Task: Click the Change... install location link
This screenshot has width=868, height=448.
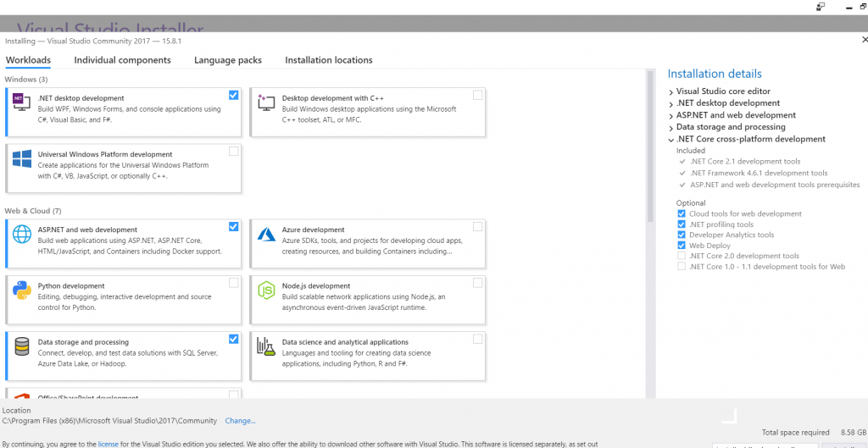Action: tap(240, 421)
